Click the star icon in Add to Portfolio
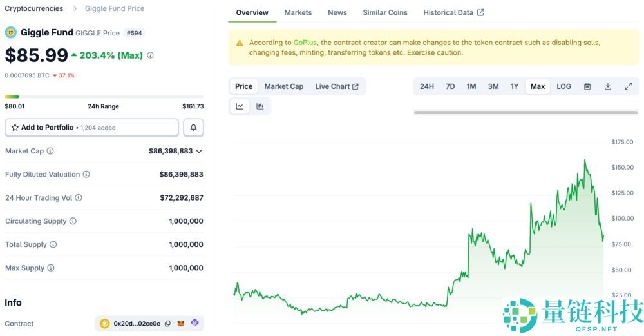644x336 pixels. [x=15, y=128]
